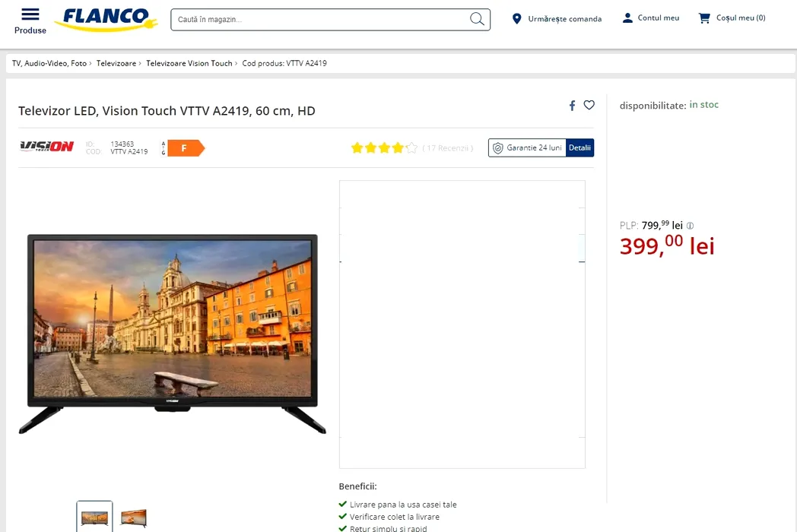
Task: Select the second angled TV thumbnail
Action: [134, 518]
